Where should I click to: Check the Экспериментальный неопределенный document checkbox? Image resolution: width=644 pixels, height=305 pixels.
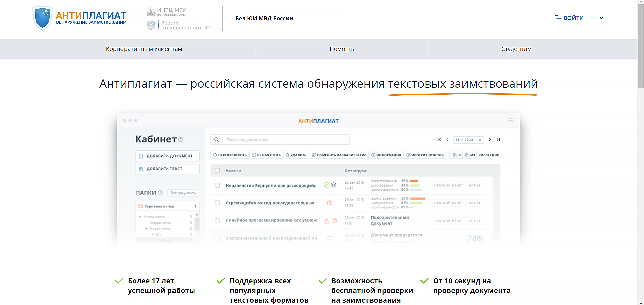[217, 238]
